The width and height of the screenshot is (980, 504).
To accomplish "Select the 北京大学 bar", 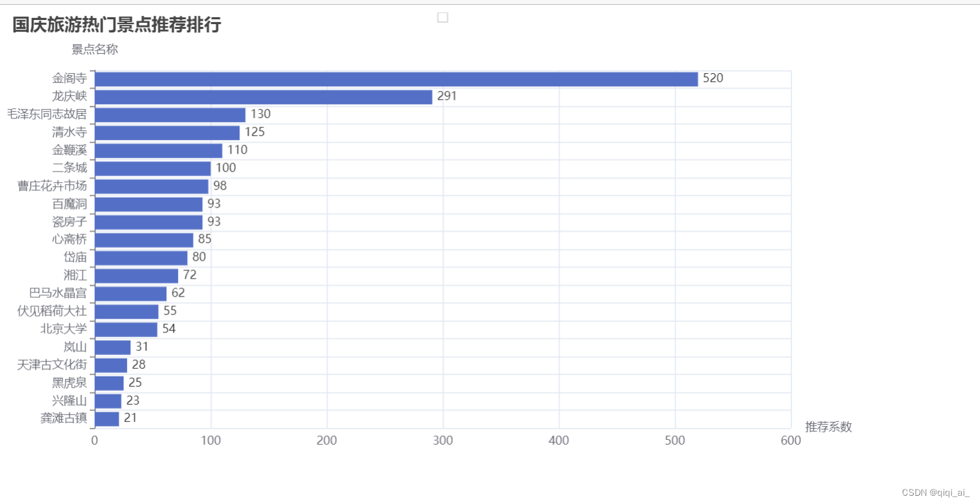I will (126, 330).
